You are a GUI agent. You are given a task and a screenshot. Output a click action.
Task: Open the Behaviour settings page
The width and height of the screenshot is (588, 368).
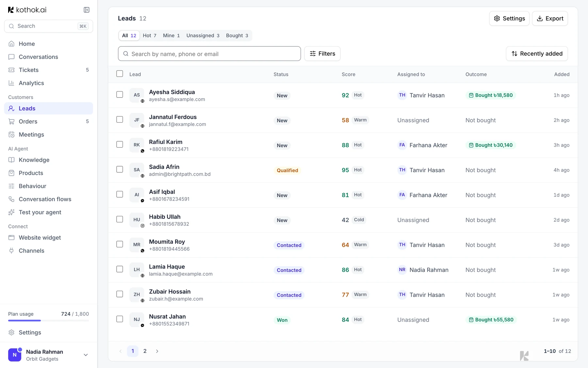(48, 186)
